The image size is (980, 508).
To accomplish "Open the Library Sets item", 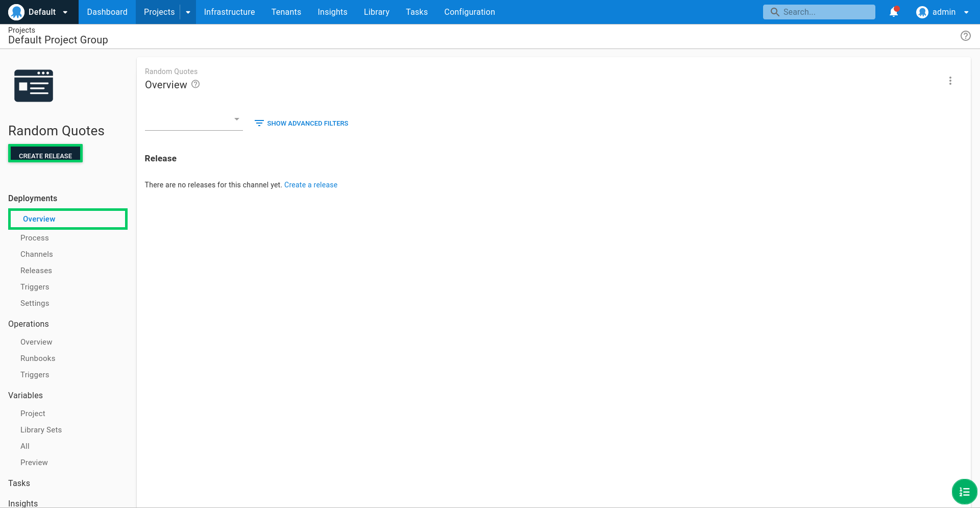I will pos(41,430).
